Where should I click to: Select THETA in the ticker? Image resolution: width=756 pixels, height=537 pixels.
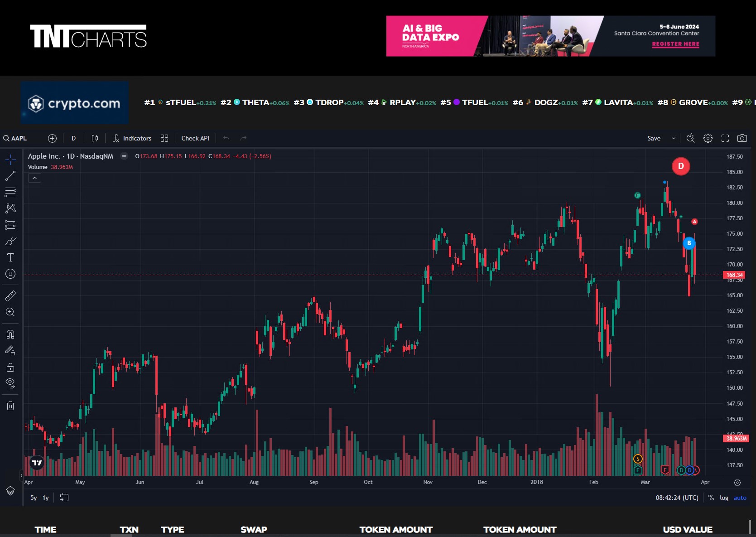(x=255, y=102)
